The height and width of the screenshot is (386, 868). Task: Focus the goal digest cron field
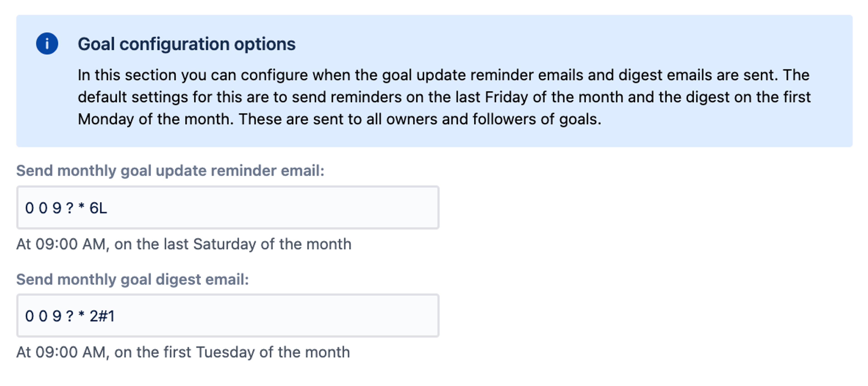[x=227, y=316]
